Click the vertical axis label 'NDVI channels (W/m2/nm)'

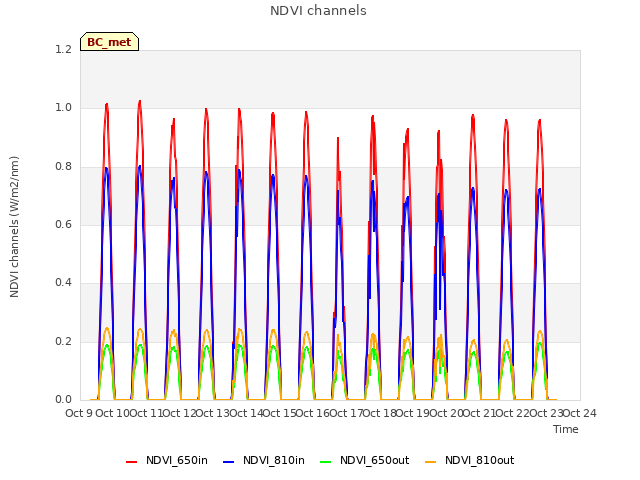14,227
